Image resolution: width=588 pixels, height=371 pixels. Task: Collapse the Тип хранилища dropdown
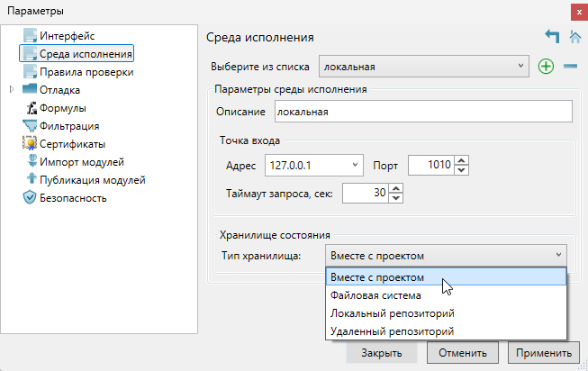click(x=559, y=256)
